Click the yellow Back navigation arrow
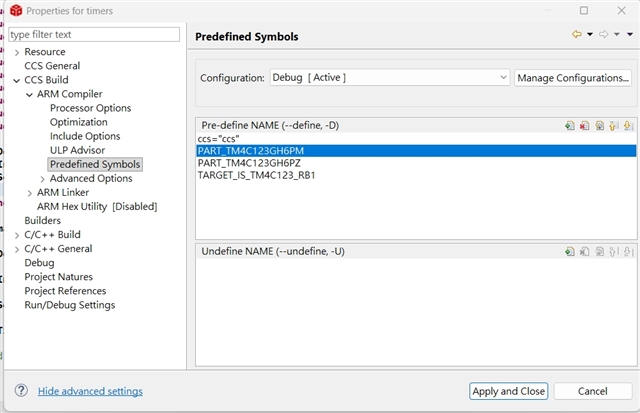This screenshot has height=413, width=640. pos(577,35)
